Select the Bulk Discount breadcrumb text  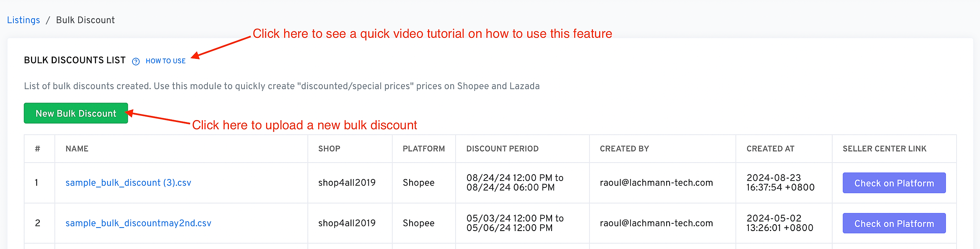pyautogui.click(x=85, y=20)
